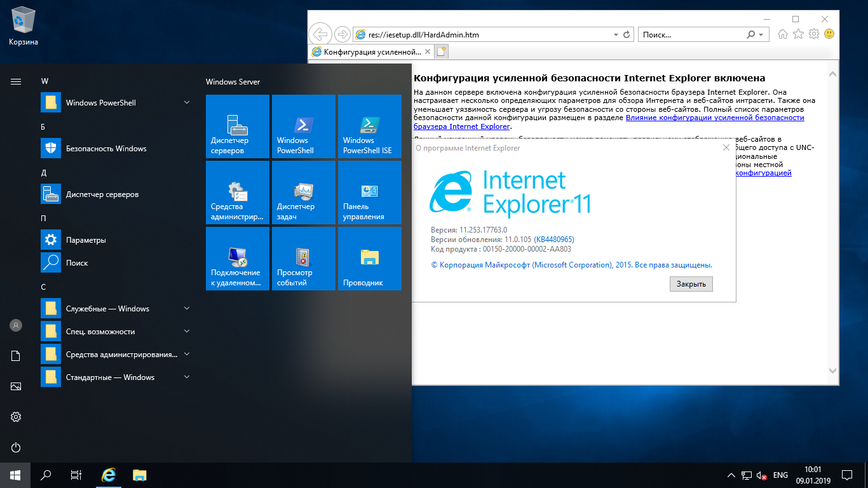Click the Power icon in Start rail
The width and height of the screenshot is (868, 488).
tap(16, 447)
